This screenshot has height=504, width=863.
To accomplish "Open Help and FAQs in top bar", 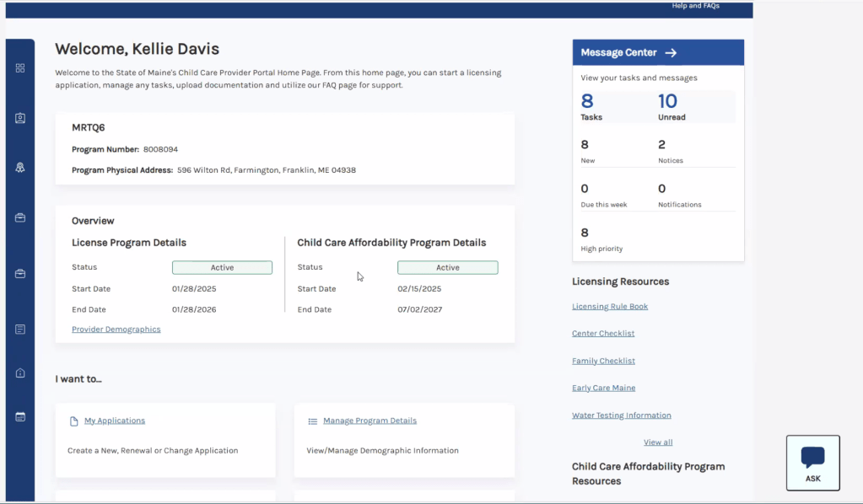I will (x=695, y=6).
